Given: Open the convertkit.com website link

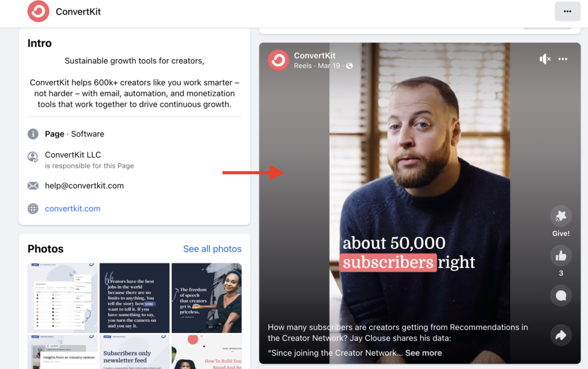Looking at the screenshot, I should click(x=73, y=209).
